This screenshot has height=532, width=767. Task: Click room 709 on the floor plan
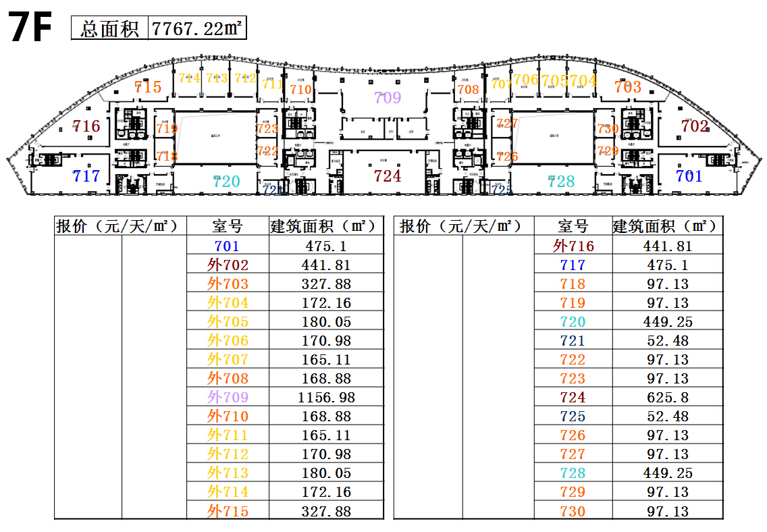click(x=388, y=98)
